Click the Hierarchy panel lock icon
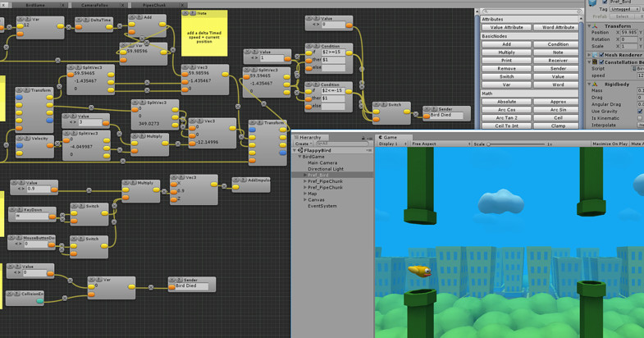644x338 pixels. [x=363, y=138]
